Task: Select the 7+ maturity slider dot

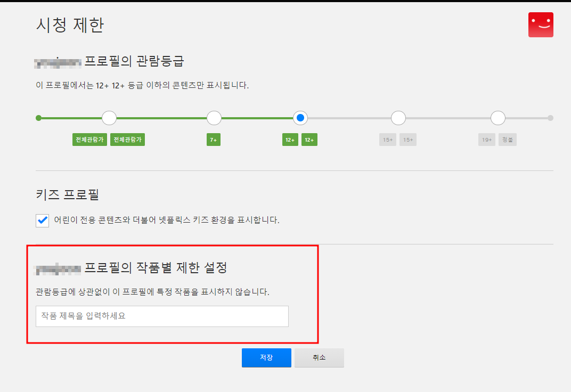Action: (x=214, y=118)
